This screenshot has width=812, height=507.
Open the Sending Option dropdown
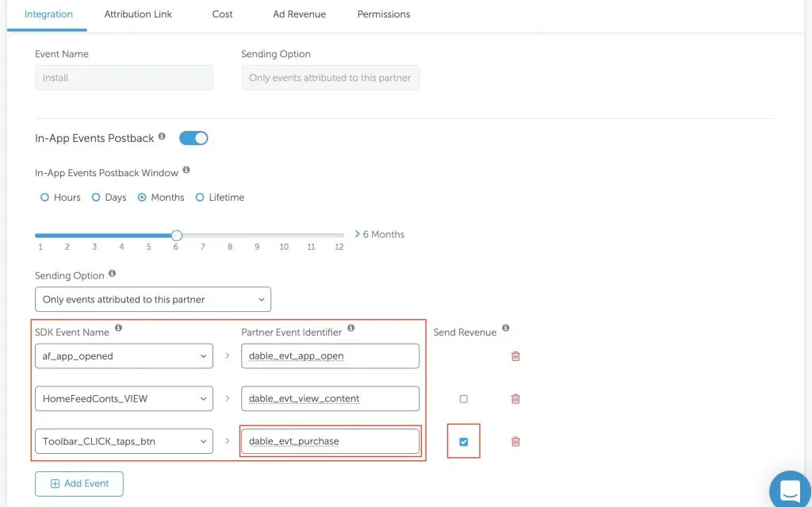pyautogui.click(x=153, y=299)
